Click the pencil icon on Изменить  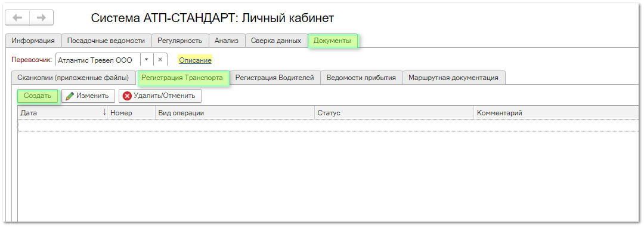point(70,96)
